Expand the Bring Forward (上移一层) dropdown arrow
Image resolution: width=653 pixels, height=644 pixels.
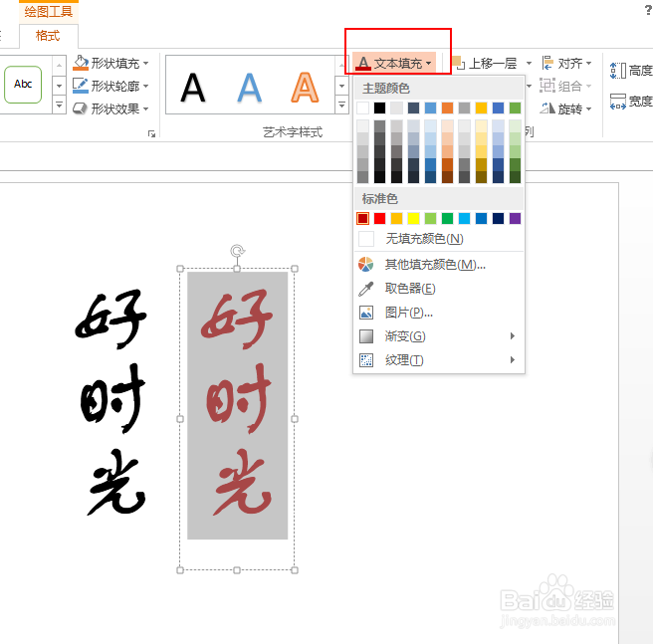click(x=529, y=64)
